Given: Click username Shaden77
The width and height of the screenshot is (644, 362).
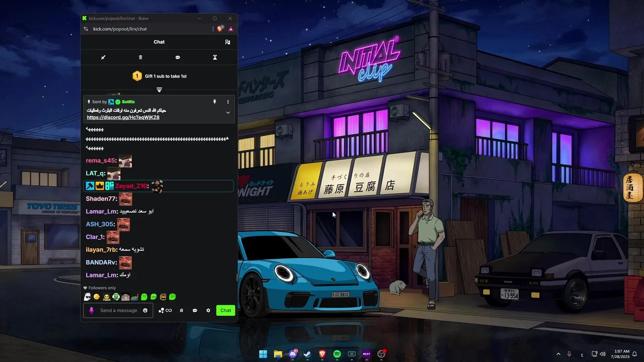Looking at the screenshot, I should (x=101, y=199).
